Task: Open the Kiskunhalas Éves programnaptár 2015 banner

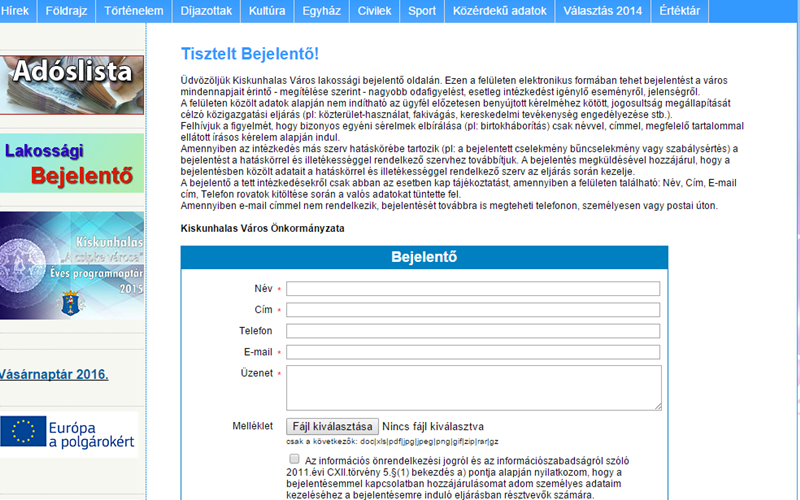Action: (72, 266)
